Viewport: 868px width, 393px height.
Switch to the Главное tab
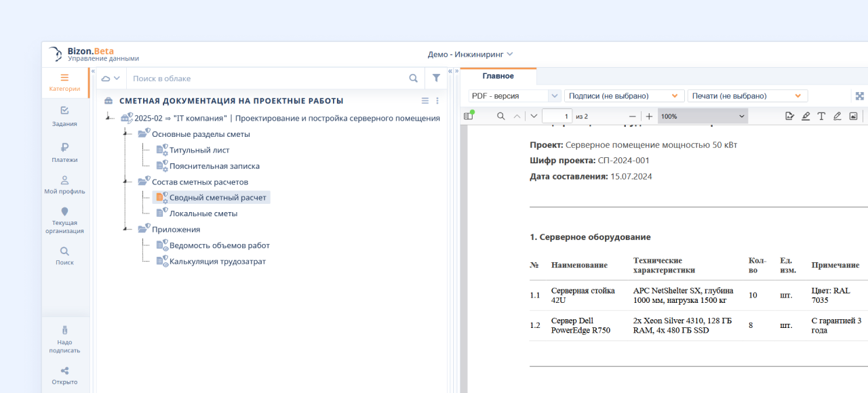click(498, 76)
